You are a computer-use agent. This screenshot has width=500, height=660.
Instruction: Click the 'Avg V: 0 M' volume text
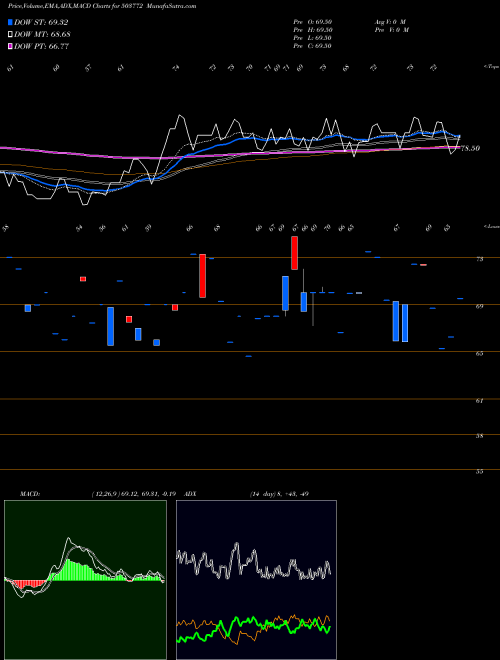point(389,22)
